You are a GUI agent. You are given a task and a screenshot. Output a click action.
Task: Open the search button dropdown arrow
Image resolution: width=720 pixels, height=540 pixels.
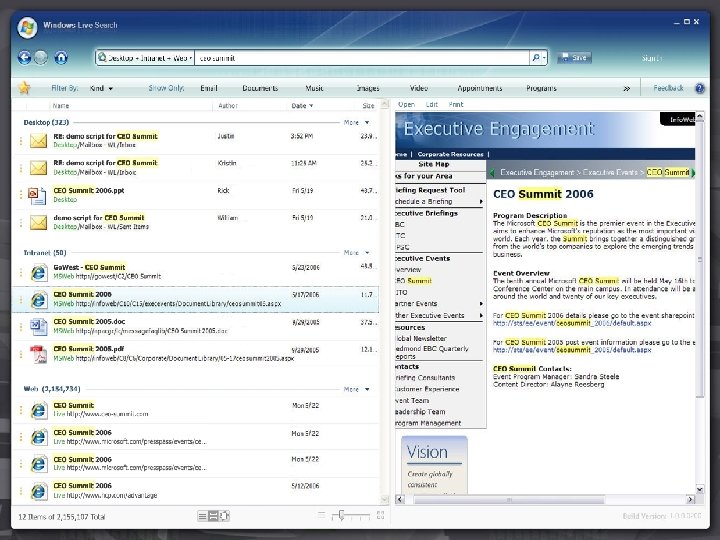pos(544,58)
